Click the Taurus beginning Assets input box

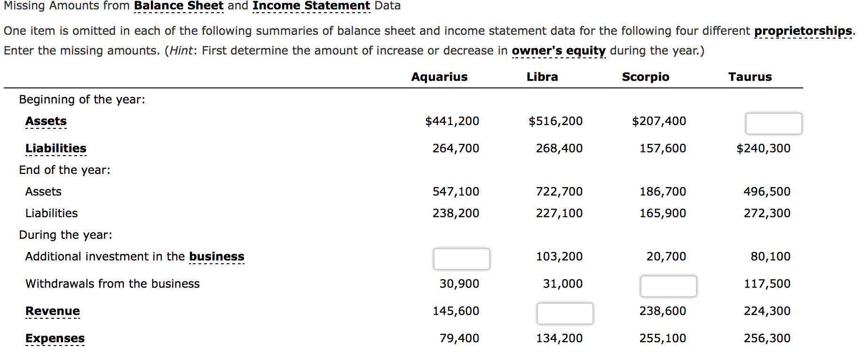[x=774, y=123]
